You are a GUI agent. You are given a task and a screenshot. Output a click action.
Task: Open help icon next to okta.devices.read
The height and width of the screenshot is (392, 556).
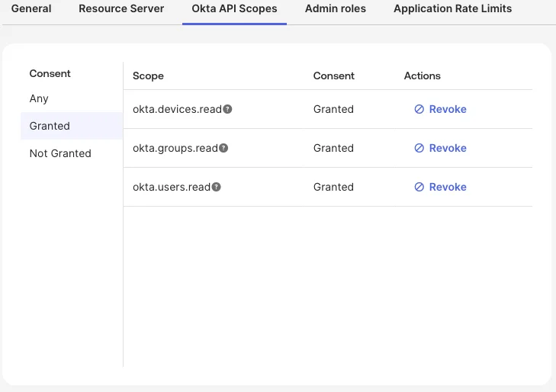point(227,109)
